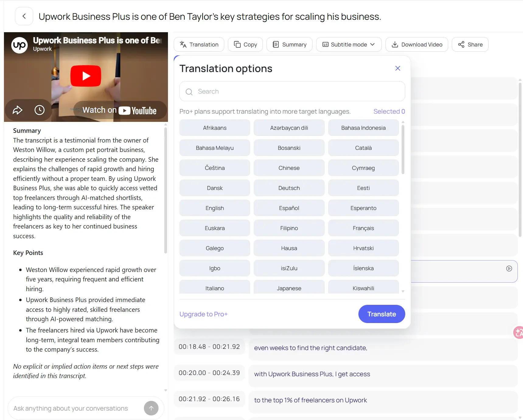Image resolution: width=523 pixels, height=420 pixels.
Task: Select Bosanski language
Action: tap(289, 148)
